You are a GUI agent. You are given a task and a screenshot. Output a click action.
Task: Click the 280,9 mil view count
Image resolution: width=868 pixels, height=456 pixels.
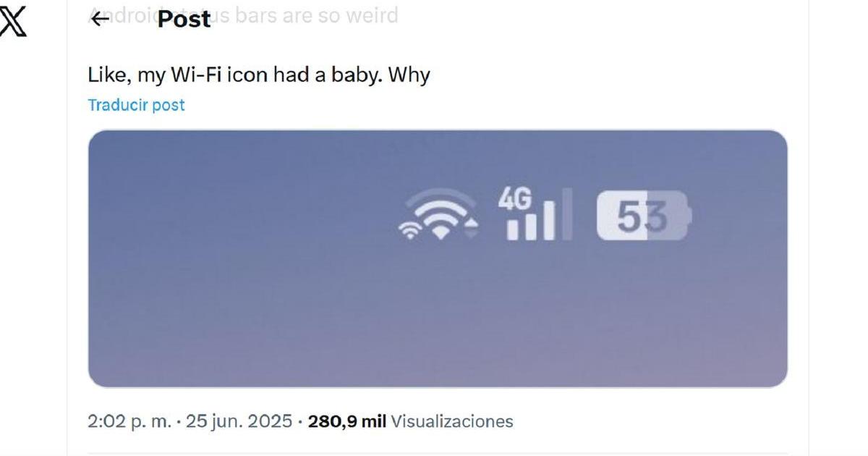click(x=347, y=421)
